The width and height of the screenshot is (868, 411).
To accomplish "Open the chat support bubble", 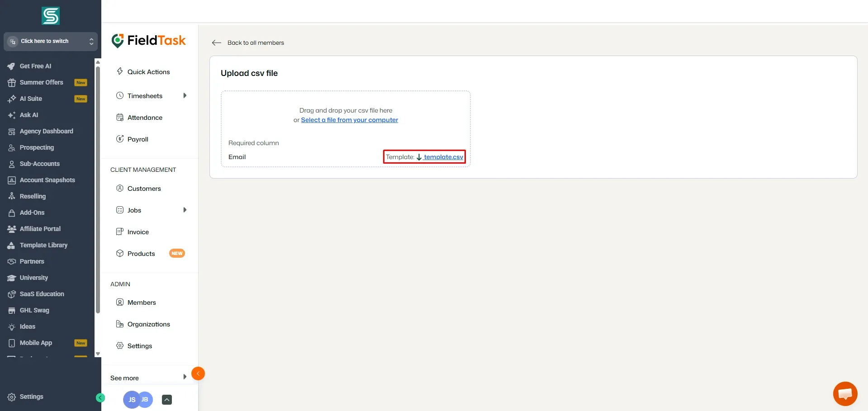I will coord(845,394).
